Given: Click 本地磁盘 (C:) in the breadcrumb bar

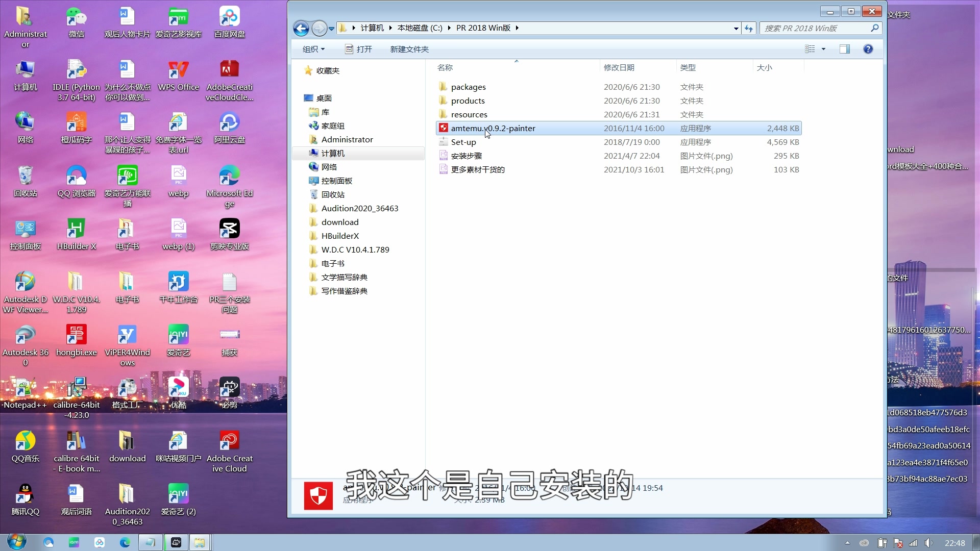Looking at the screenshot, I should coord(420,28).
